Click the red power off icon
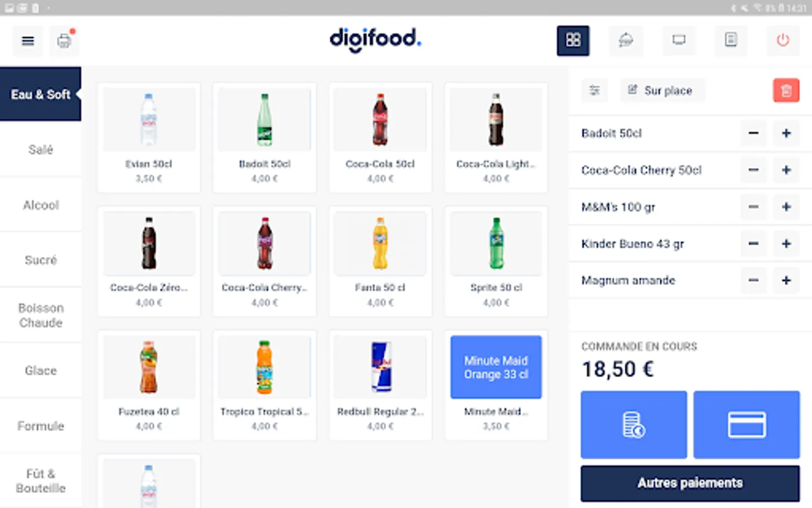Image resolution: width=812 pixels, height=508 pixels. pos(783,40)
